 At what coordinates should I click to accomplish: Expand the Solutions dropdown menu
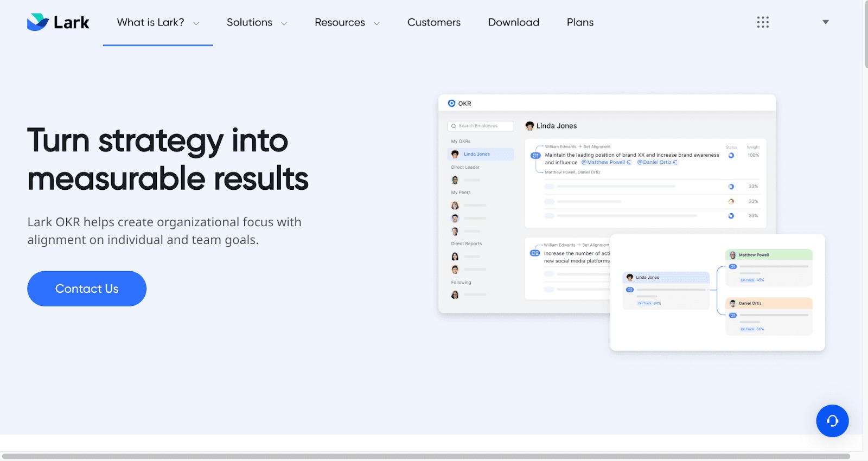coord(257,22)
